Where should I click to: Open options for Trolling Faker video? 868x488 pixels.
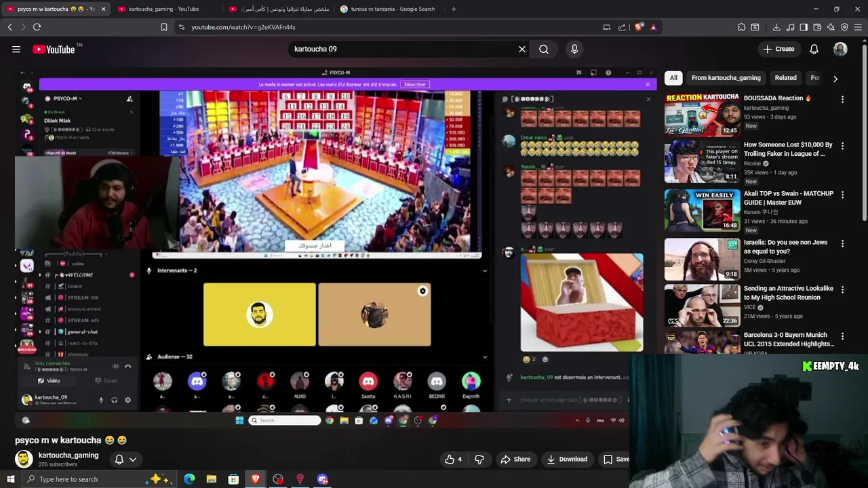(x=842, y=146)
